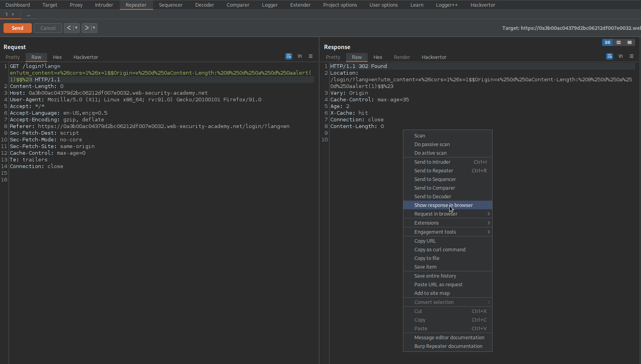Choose Save entire history

point(448,276)
